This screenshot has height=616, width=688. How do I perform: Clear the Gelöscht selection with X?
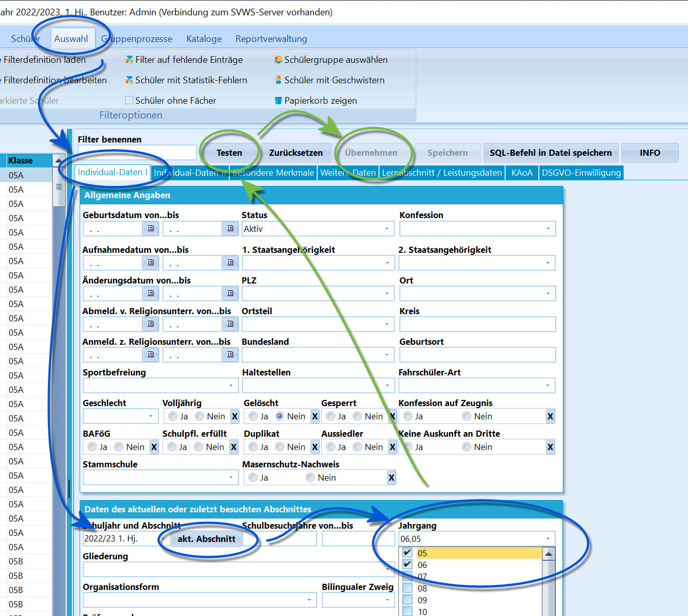pyautogui.click(x=315, y=416)
